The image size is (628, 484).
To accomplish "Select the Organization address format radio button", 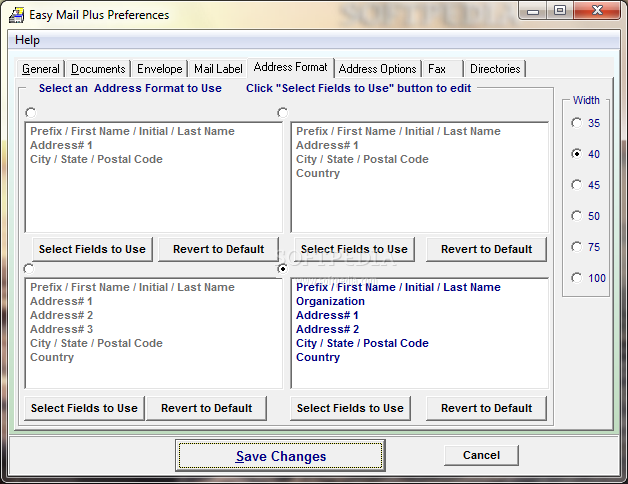I will coord(282,269).
